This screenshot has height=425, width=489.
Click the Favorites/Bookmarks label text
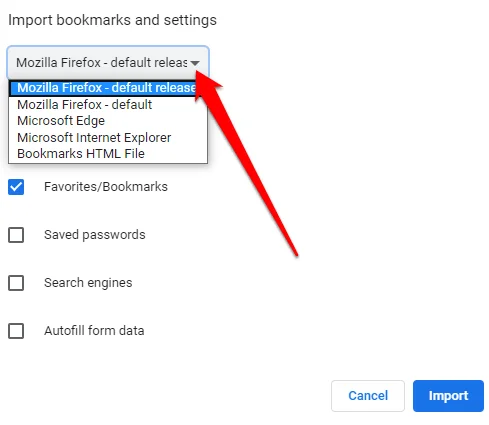(x=106, y=187)
